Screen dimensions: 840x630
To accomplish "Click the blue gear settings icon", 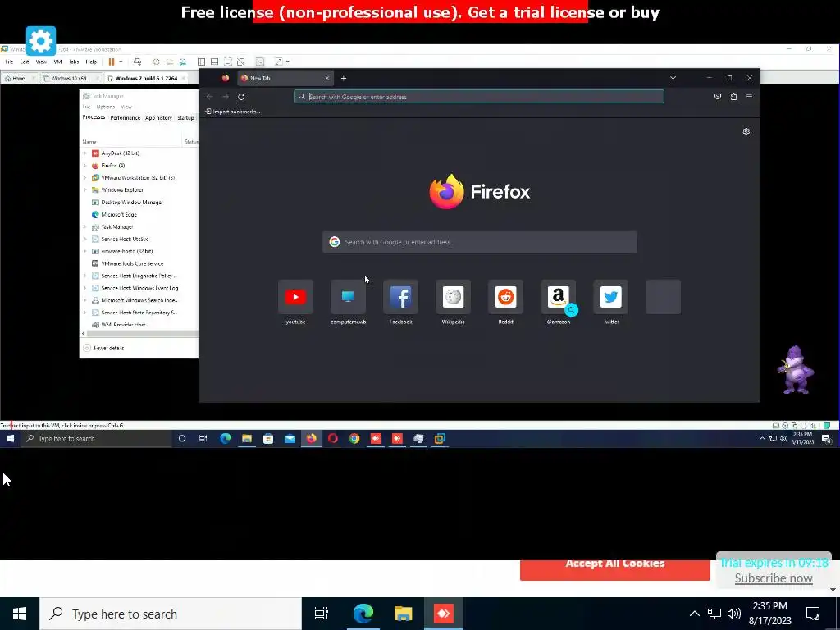I will coord(41,41).
